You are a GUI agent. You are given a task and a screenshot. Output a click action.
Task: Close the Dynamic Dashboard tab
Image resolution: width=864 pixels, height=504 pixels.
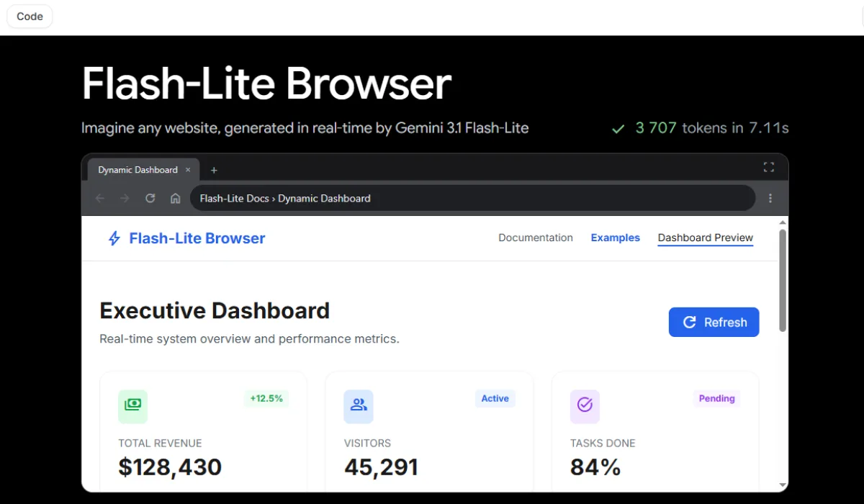188,170
